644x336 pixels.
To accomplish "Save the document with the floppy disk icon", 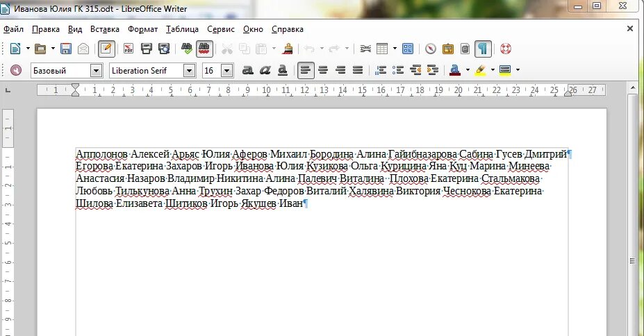I will pyautogui.click(x=66, y=49).
